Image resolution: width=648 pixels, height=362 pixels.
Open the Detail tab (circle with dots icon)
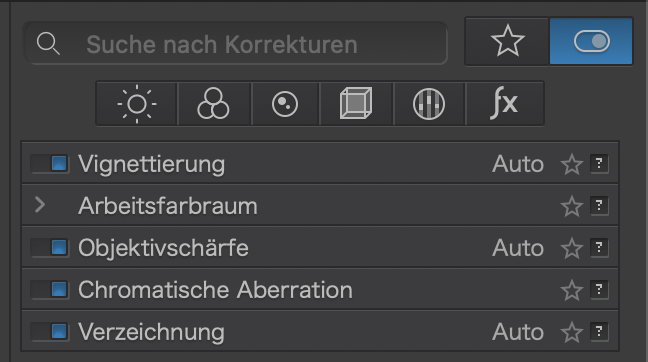285,104
